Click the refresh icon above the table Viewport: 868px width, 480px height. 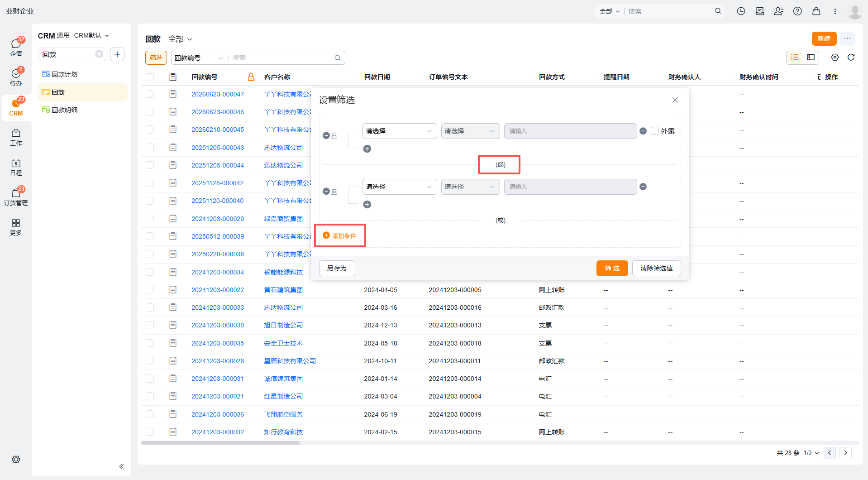(851, 57)
